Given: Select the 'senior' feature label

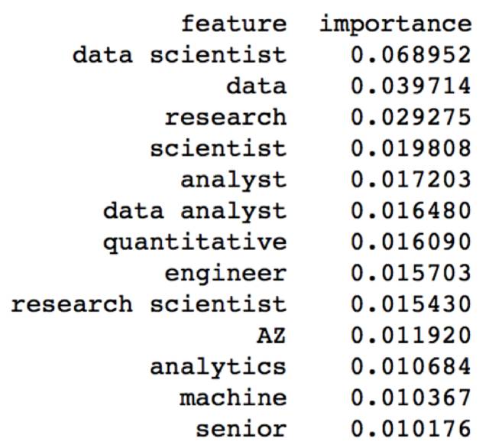Looking at the screenshot, I should coord(241,430).
